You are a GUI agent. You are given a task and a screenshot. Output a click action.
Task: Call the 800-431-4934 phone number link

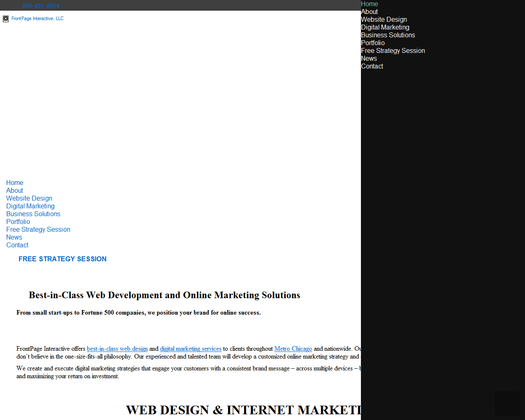(x=41, y=6)
